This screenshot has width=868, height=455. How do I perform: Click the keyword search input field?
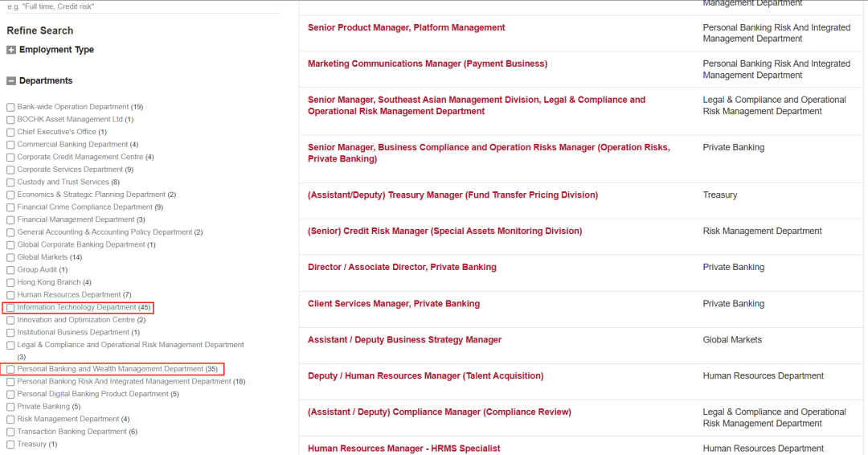pos(143,6)
